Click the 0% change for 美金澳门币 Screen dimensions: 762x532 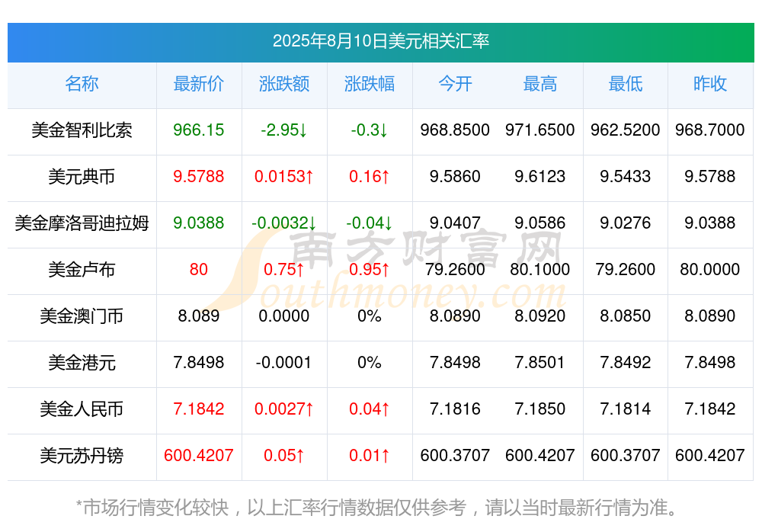[370, 316]
